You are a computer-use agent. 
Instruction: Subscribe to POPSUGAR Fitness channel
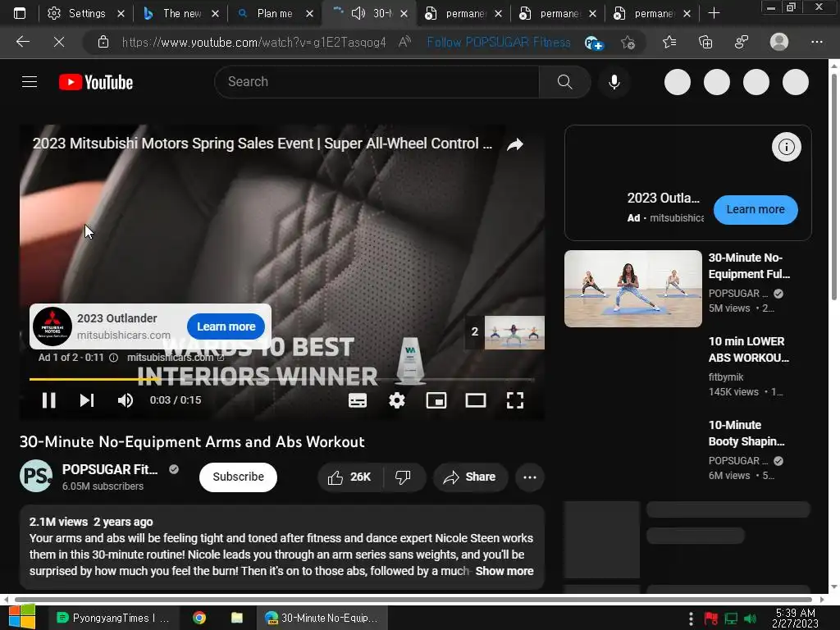tap(238, 477)
